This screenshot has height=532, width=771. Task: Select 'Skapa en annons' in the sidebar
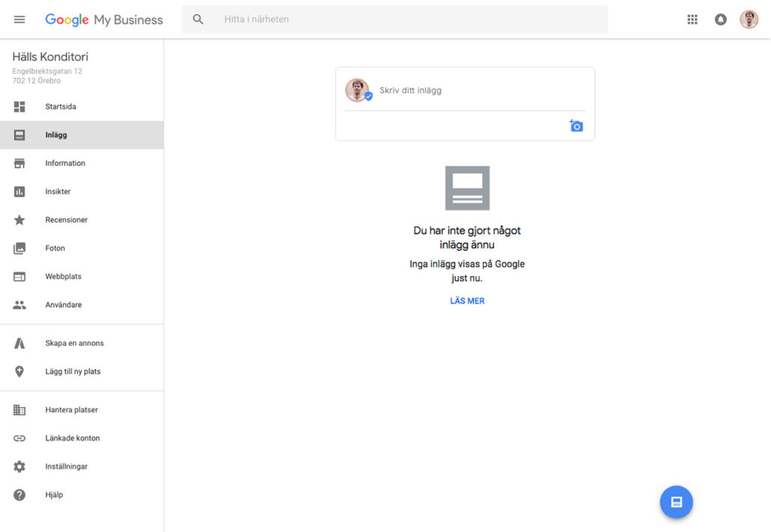82,343
